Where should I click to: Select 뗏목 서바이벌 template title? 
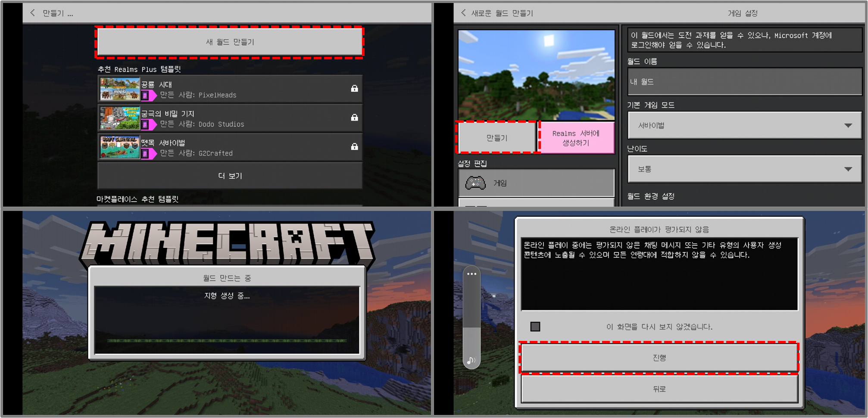pyautogui.click(x=163, y=143)
